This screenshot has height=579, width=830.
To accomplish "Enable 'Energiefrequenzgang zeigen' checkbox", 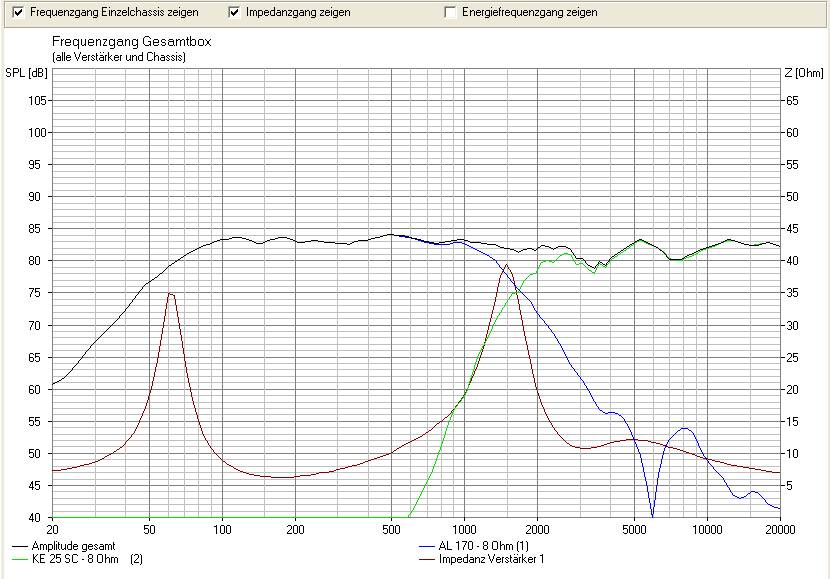I will [450, 12].
